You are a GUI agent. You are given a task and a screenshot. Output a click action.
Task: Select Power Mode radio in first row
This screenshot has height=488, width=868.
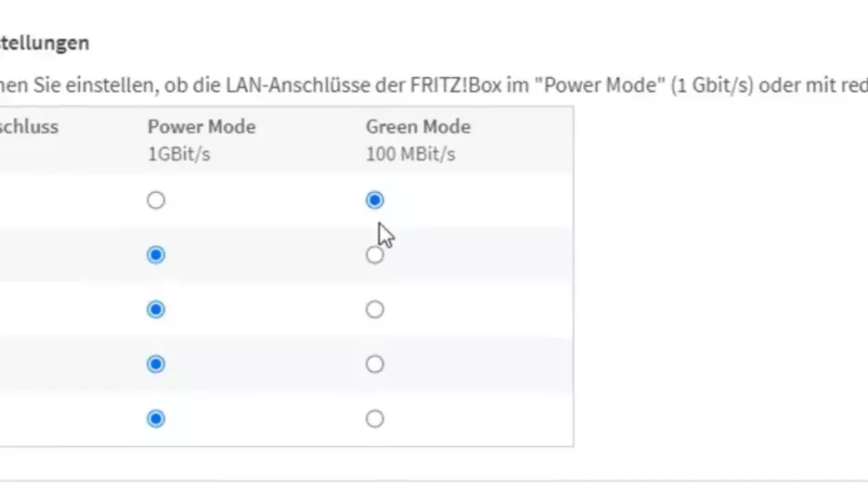[x=156, y=200]
